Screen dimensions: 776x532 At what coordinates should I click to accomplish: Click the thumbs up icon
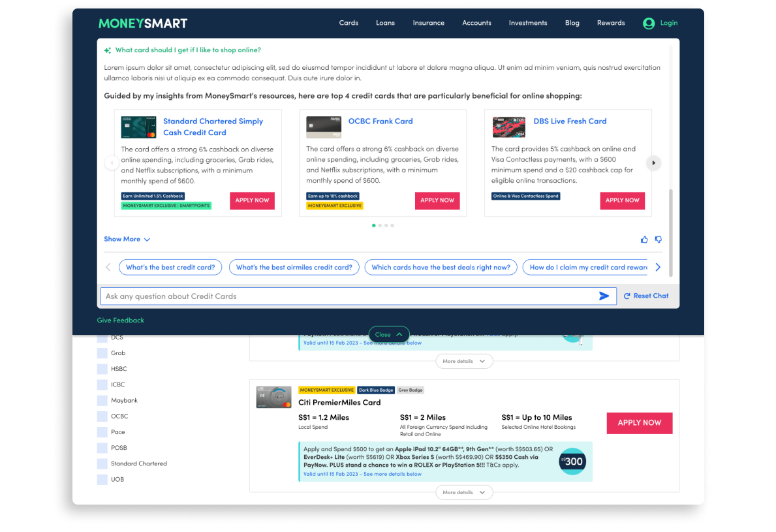(644, 240)
